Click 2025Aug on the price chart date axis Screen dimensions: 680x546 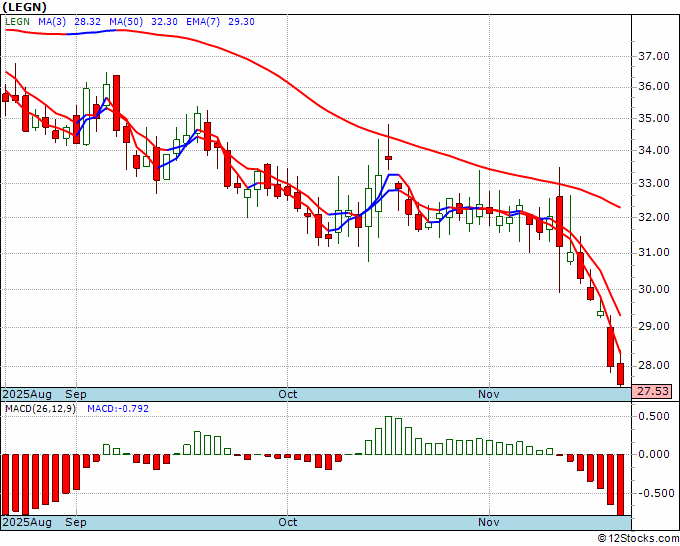(x=27, y=394)
